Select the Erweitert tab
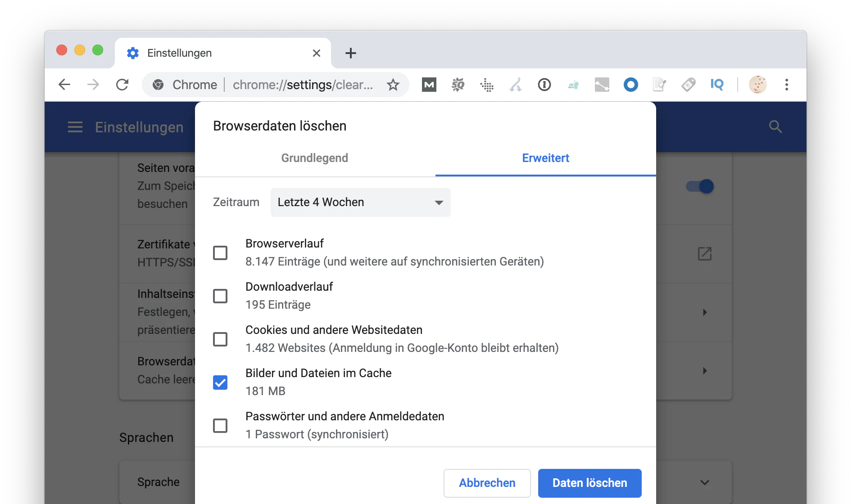The width and height of the screenshot is (857, 504). tap(545, 158)
